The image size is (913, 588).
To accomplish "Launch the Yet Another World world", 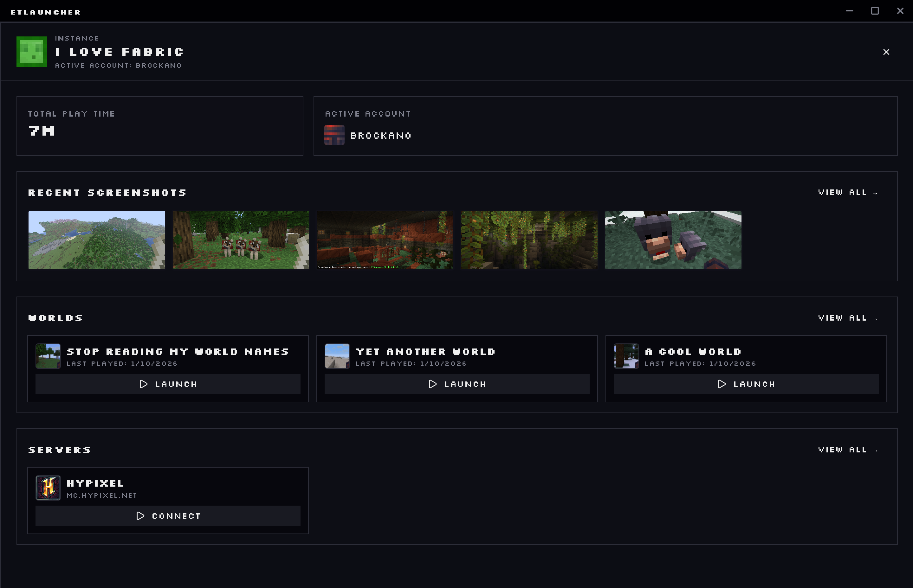I will click(457, 384).
